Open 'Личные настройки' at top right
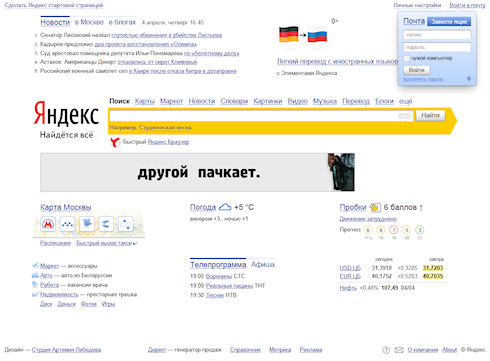 pyautogui.click(x=417, y=5)
